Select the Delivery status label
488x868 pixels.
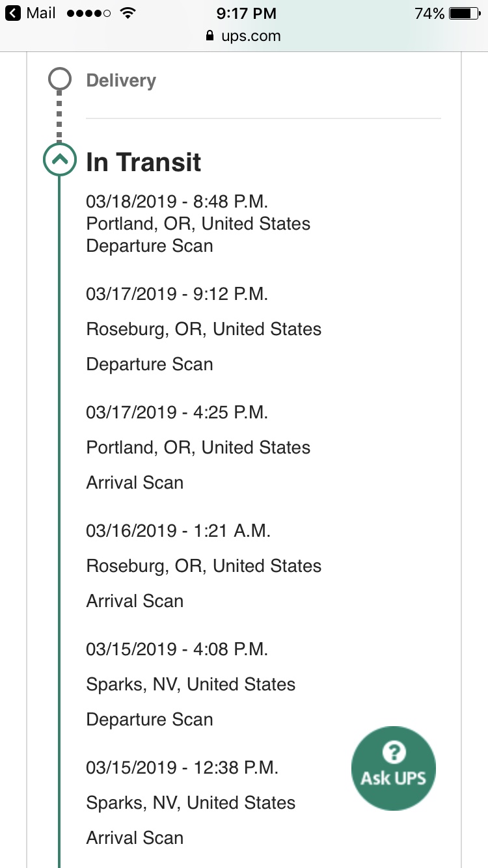(x=121, y=81)
